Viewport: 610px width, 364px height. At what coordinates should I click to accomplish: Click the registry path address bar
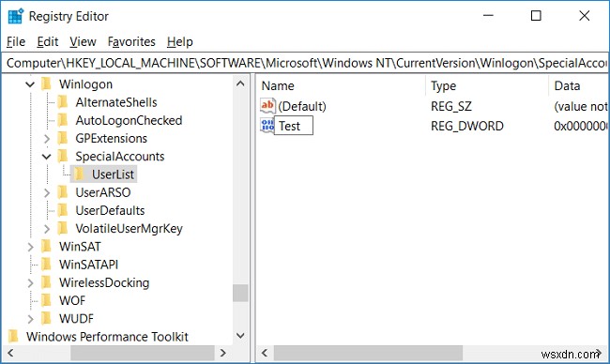305,63
